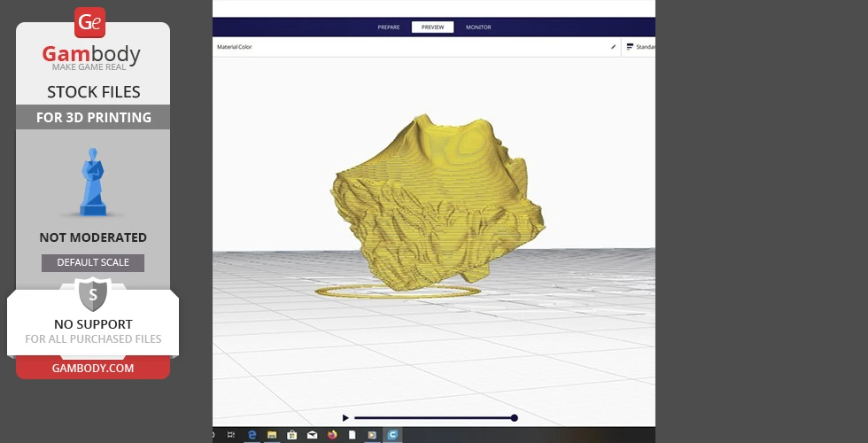Open the Standard print settings panel
868x443 pixels.
coord(641,47)
